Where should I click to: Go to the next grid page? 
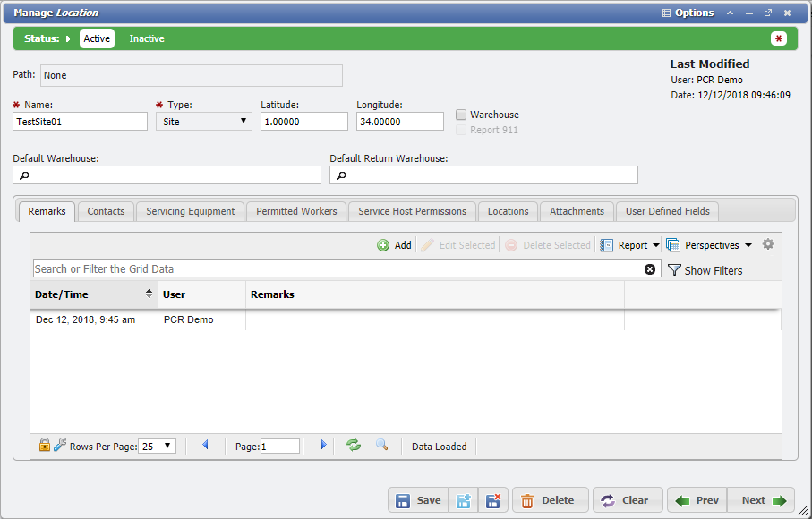pos(323,446)
